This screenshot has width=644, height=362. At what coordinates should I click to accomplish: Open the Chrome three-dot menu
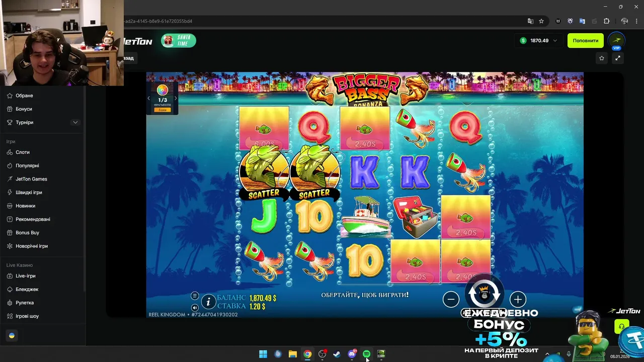click(x=637, y=21)
